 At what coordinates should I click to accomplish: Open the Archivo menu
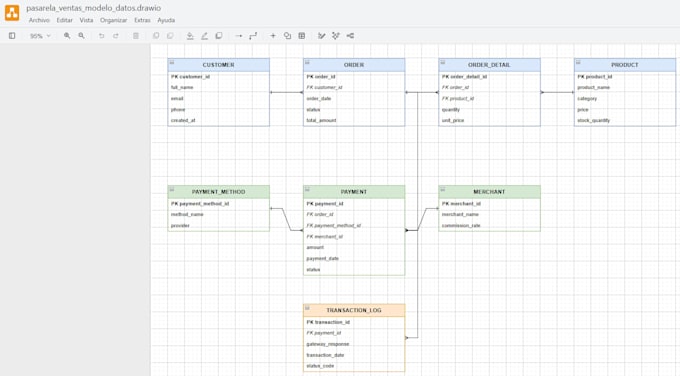[x=39, y=20]
